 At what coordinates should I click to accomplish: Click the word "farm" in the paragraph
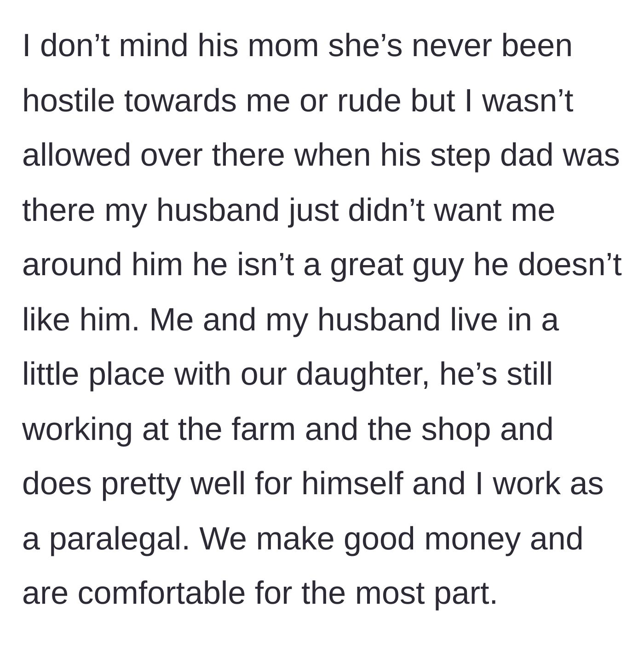(263, 429)
